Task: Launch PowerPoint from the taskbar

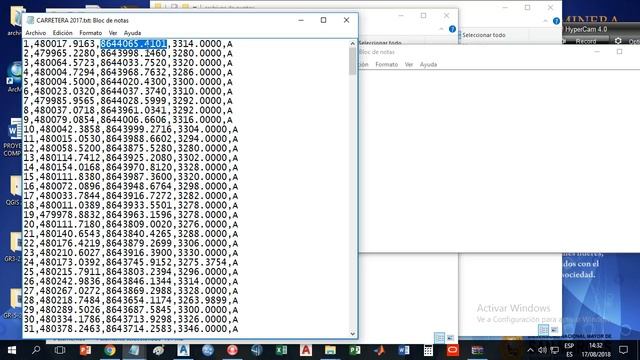Action: pyautogui.click(x=85, y=350)
